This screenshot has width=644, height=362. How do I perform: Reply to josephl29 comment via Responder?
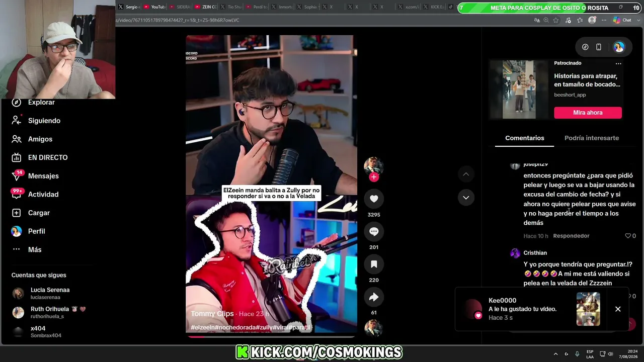571,236
